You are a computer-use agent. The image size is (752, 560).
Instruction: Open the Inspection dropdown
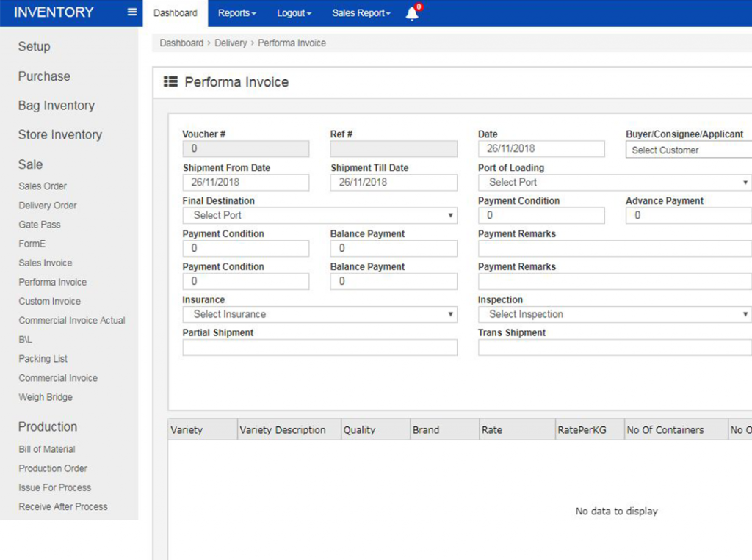pos(615,315)
